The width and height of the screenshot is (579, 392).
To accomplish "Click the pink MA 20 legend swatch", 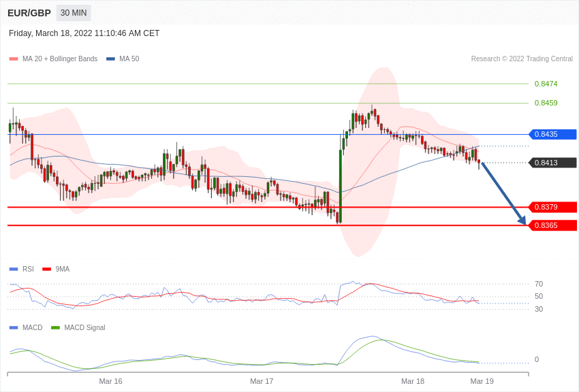I will [14, 59].
